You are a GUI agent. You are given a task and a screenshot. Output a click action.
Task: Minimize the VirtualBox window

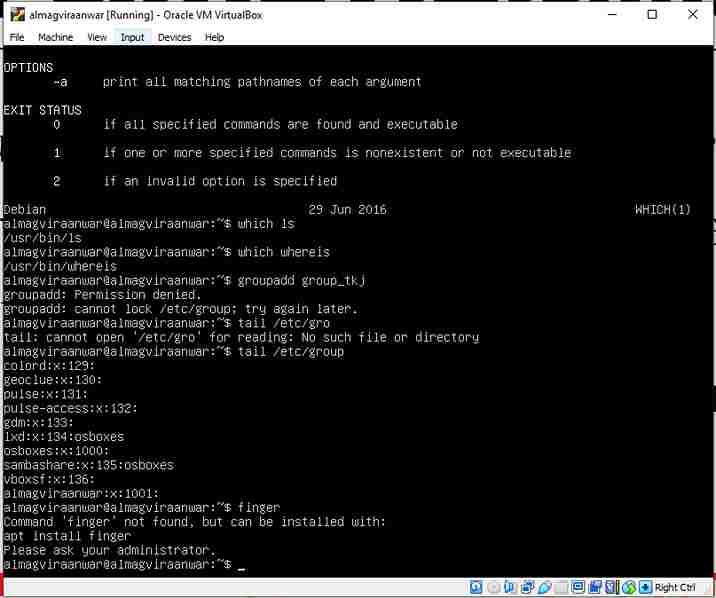point(612,15)
